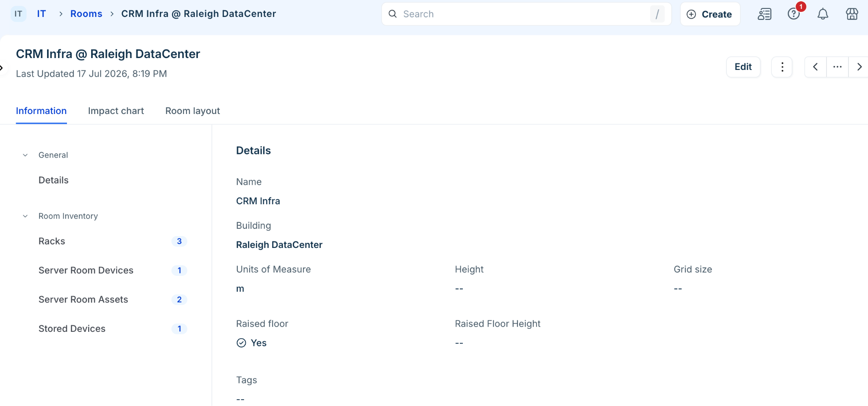This screenshot has height=406, width=868.
Task: Go to next record arrow
Action: (x=859, y=67)
